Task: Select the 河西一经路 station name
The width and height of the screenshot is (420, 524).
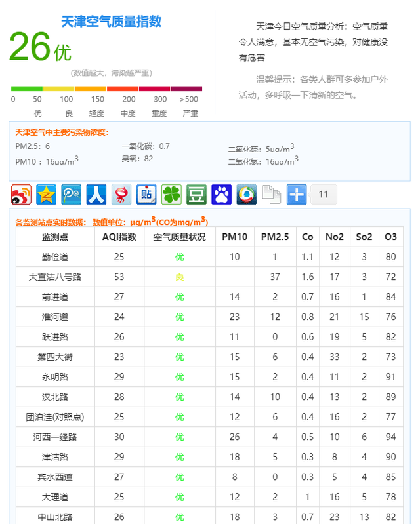Action: pos(55,437)
